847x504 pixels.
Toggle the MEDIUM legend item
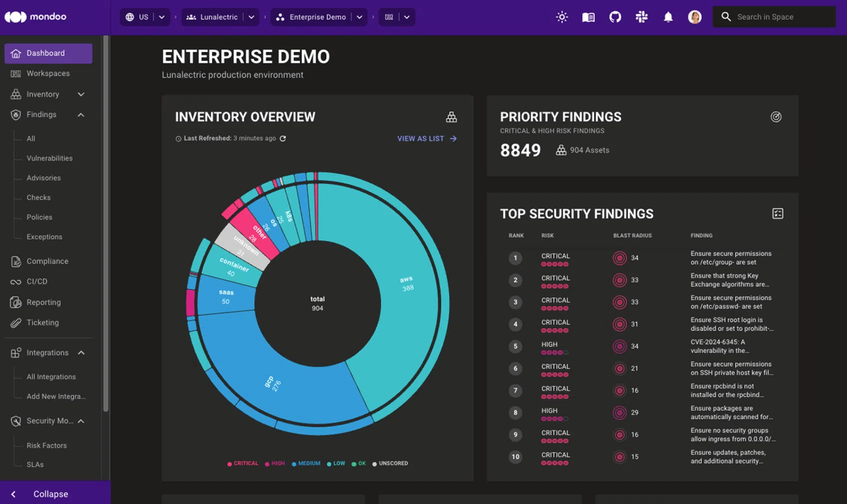[306, 464]
